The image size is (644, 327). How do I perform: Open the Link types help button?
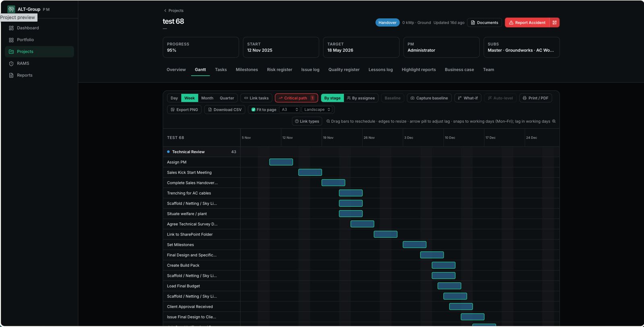click(307, 121)
